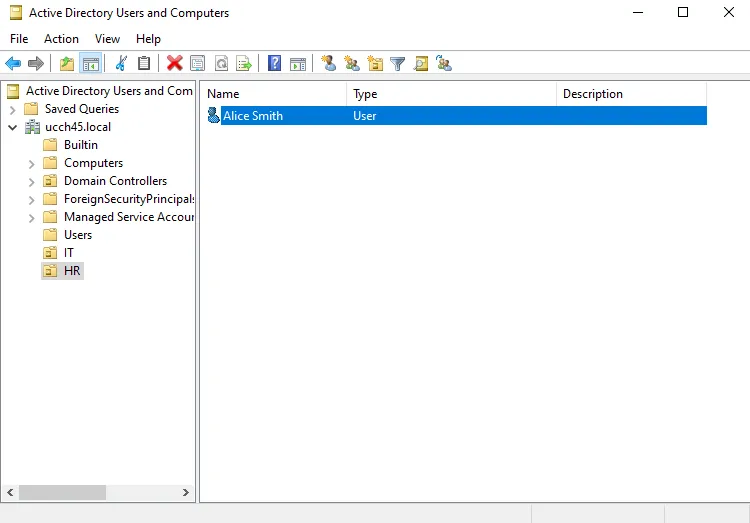Expand the Computers container
This screenshot has height=523, width=750.
(31, 163)
